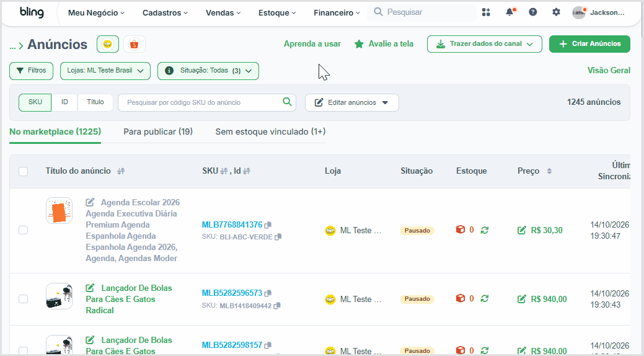This screenshot has height=356, width=644.
Task: Click the Jackson user avatar
Action: [579, 13]
